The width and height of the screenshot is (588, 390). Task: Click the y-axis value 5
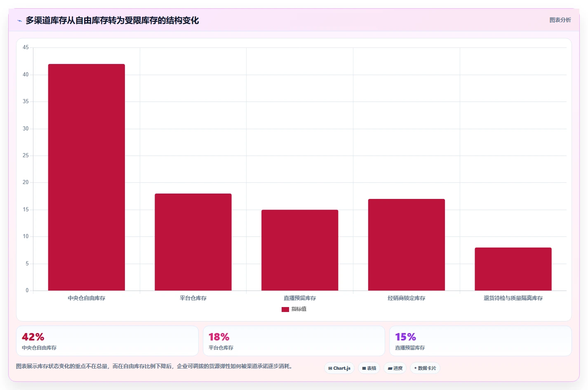[27, 264]
